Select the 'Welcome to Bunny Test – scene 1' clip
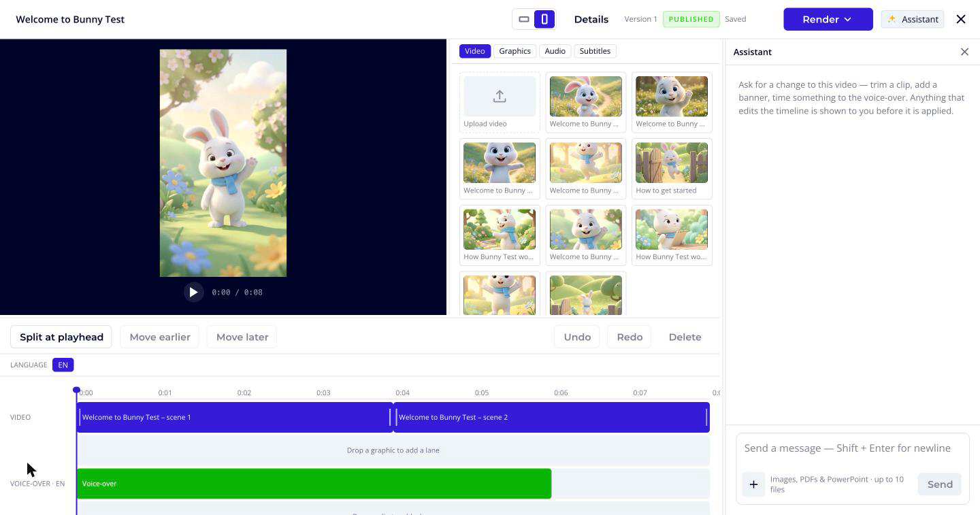This screenshot has height=515, width=980. pyautogui.click(x=235, y=417)
